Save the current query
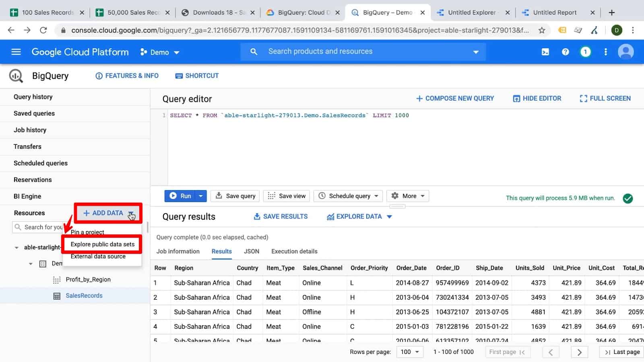 pyautogui.click(x=235, y=196)
